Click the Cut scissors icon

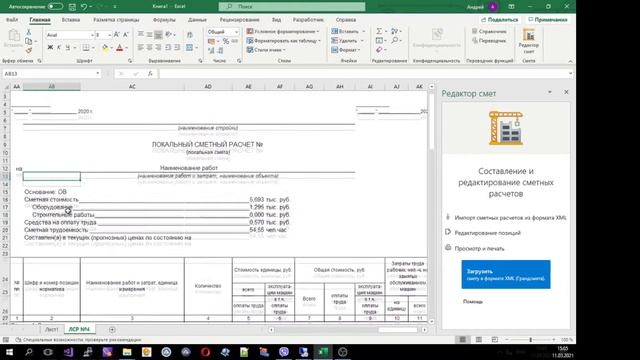pyautogui.click(x=29, y=32)
